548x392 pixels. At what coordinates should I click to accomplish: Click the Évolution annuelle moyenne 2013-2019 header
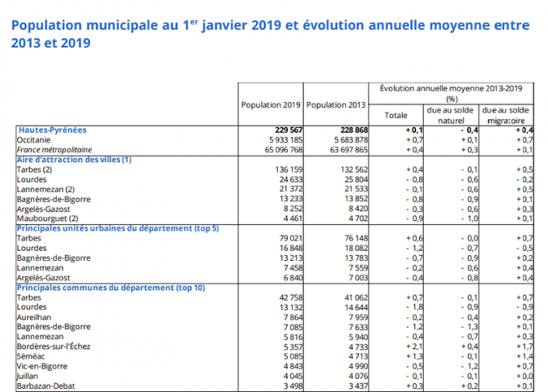click(x=451, y=91)
